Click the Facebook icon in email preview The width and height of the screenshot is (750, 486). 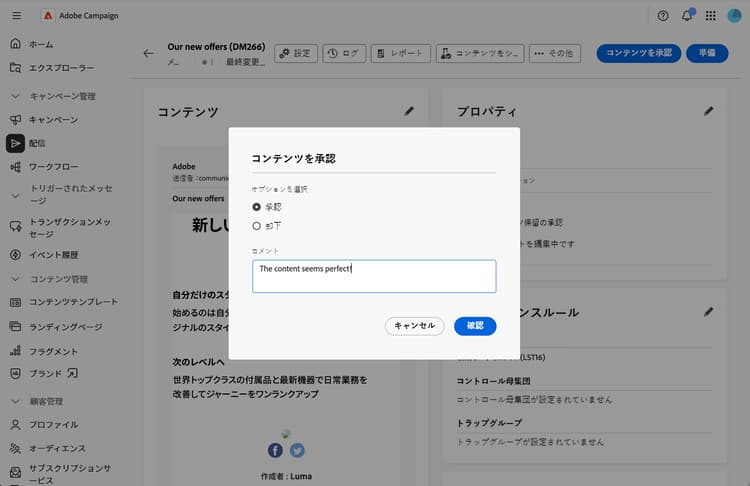[275, 450]
